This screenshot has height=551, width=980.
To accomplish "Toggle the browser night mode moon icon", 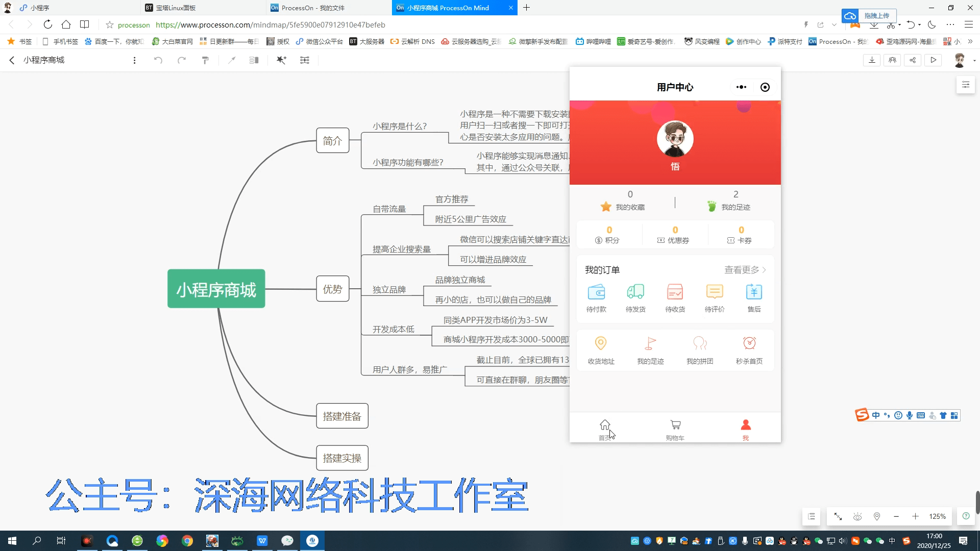I will [x=932, y=24].
